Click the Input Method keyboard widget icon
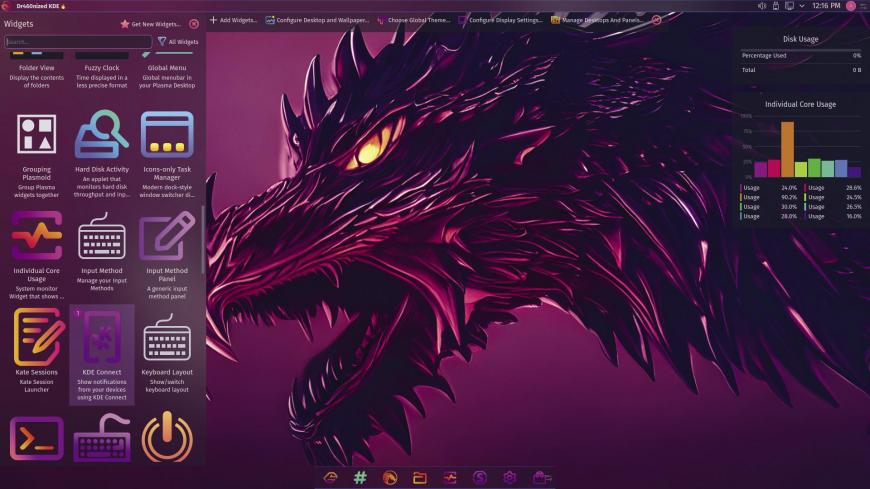This screenshot has height=489, width=870. tap(102, 236)
